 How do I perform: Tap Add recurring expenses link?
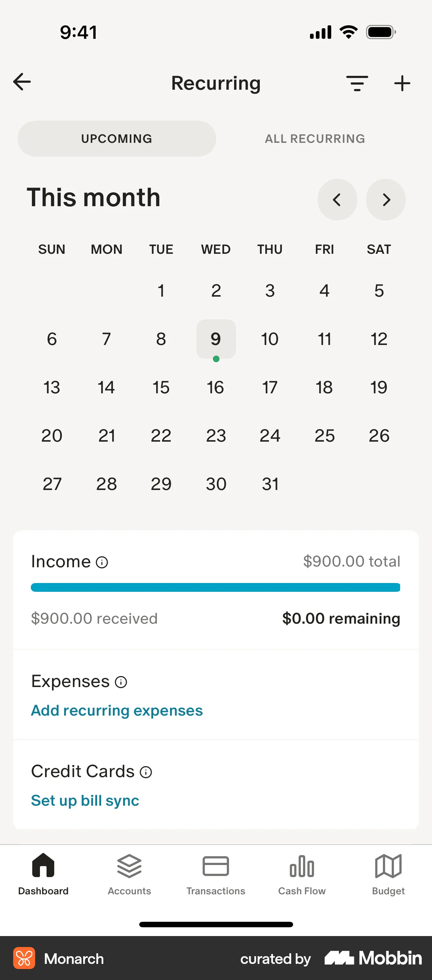point(117,711)
